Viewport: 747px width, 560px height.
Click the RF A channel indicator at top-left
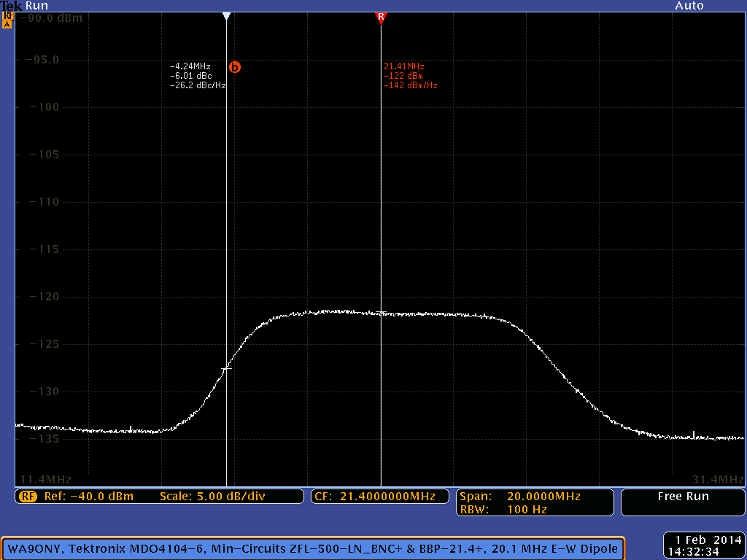7,20
